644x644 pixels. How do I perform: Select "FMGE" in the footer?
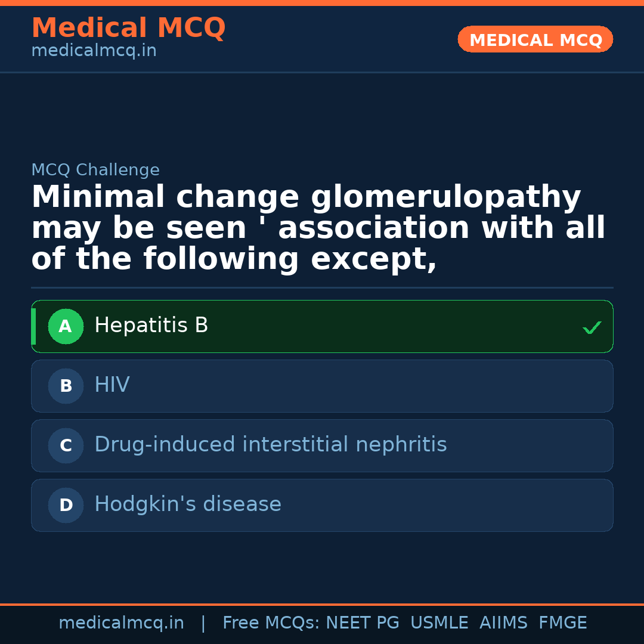pos(563,623)
